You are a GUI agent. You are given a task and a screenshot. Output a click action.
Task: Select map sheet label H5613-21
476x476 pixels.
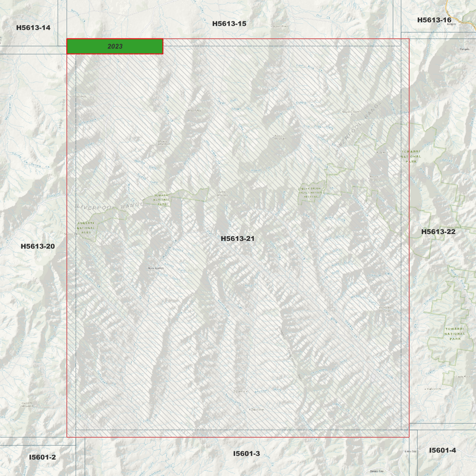point(238,238)
